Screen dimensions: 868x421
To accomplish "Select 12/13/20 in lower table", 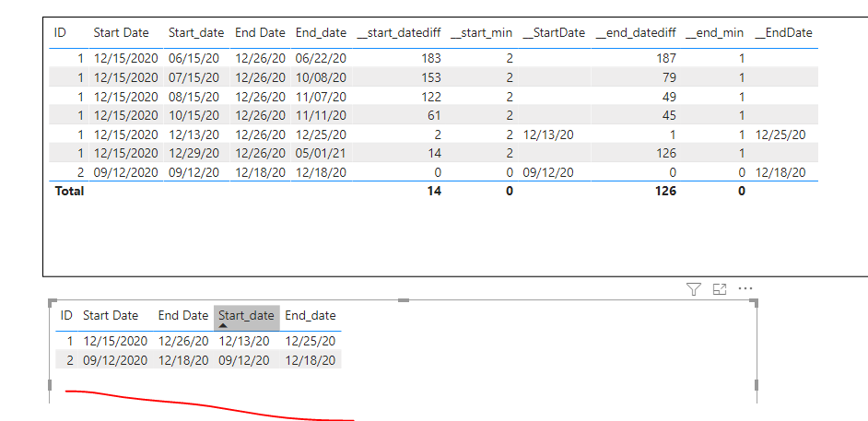I will (244, 342).
